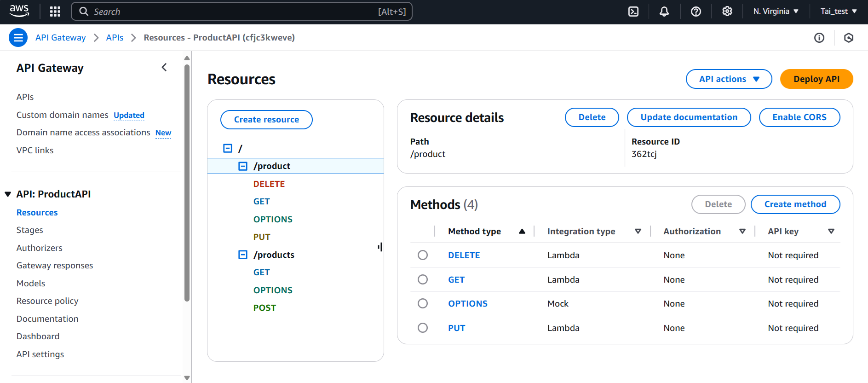
Task: Follow the API Gateway breadcrumb link
Action: [x=61, y=38]
